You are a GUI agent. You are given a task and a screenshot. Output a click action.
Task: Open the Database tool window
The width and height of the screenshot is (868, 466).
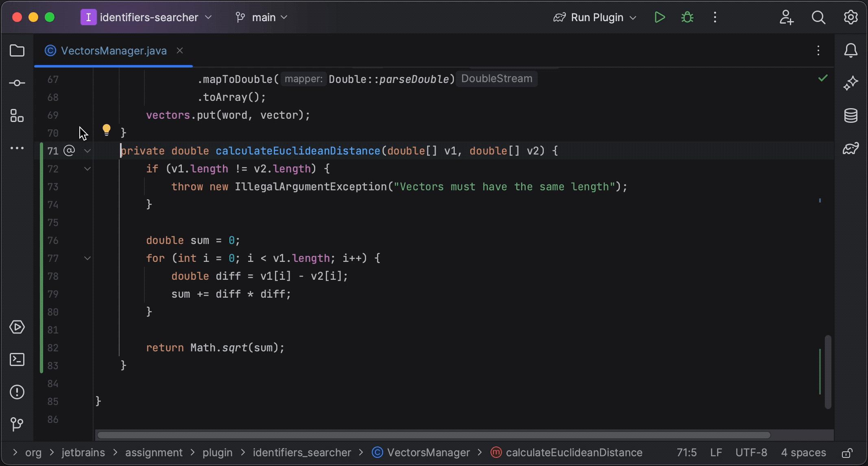pyautogui.click(x=851, y=115)
